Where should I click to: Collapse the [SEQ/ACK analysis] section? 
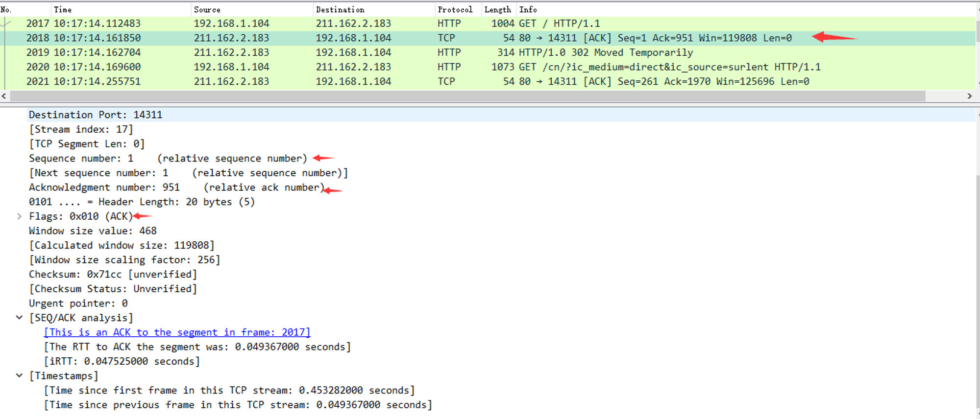(x=19, y=318)
